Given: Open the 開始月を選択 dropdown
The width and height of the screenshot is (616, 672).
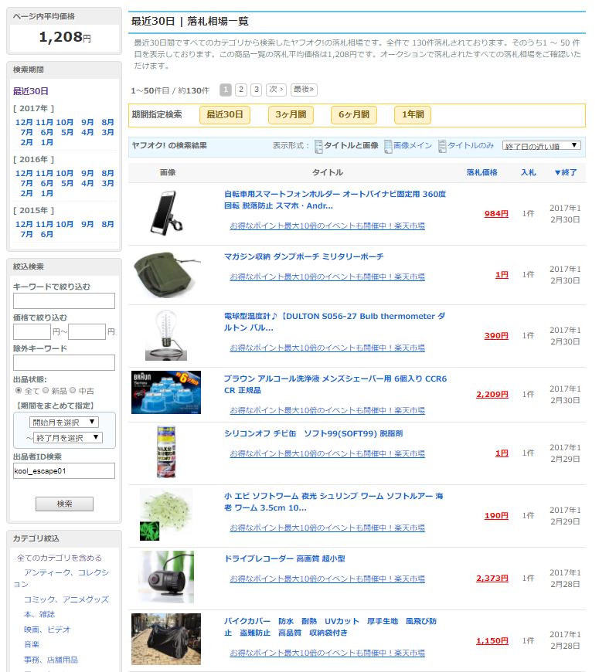Looking at the screenshot, I should 64,423.
